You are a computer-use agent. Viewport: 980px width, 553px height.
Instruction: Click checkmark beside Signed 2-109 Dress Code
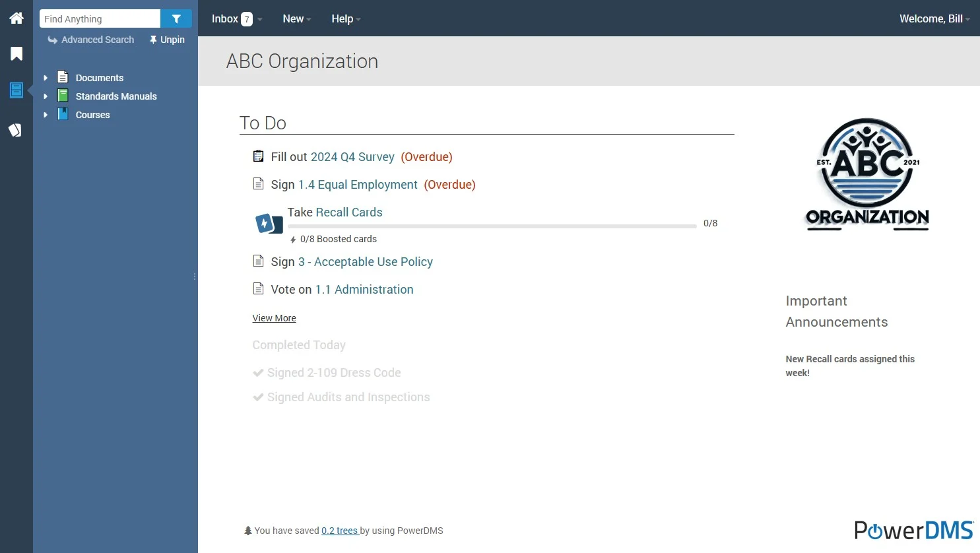[258, 373]
